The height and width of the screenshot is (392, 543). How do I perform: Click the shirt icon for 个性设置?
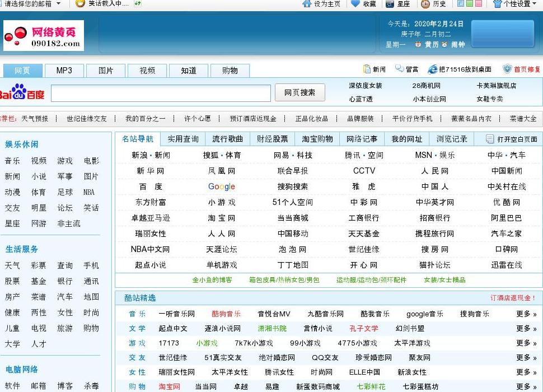click(x=497, y=4)
